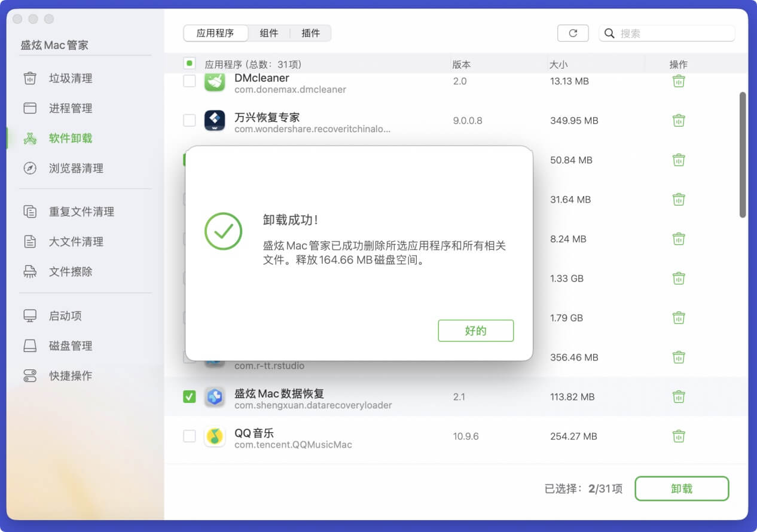Click the refresh icon above the app list
Viewport: 757px width, 532px height.
(573, 33)
